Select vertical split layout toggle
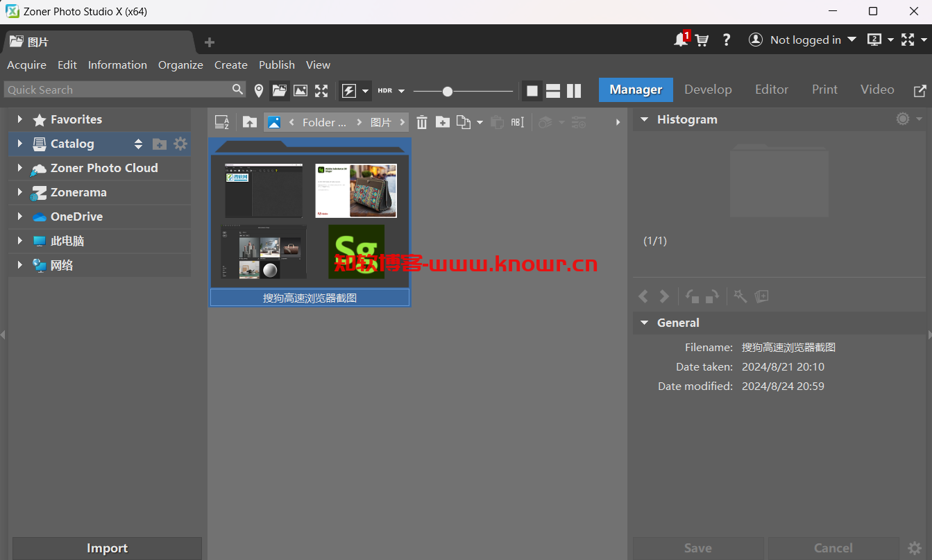Viewport: 932px width, 560px height. (574, 91)
